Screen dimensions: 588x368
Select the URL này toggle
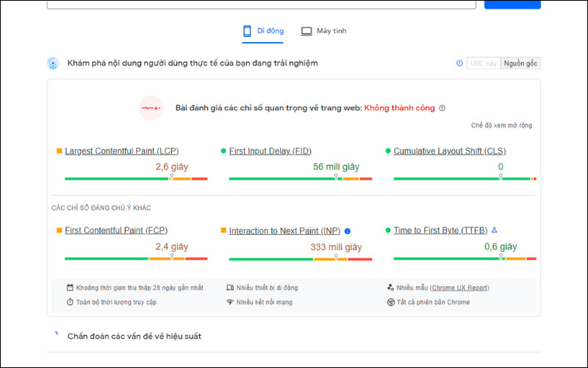[484, 63]
